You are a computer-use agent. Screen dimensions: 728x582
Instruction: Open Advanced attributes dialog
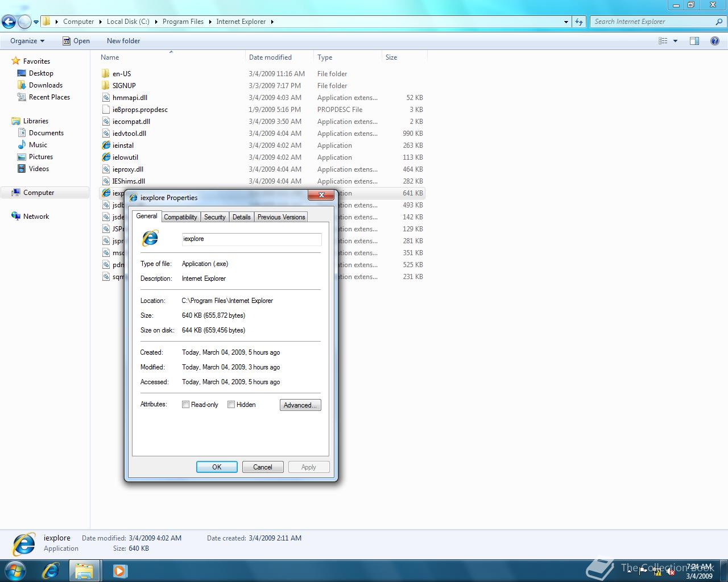click(x=300, y=405)
